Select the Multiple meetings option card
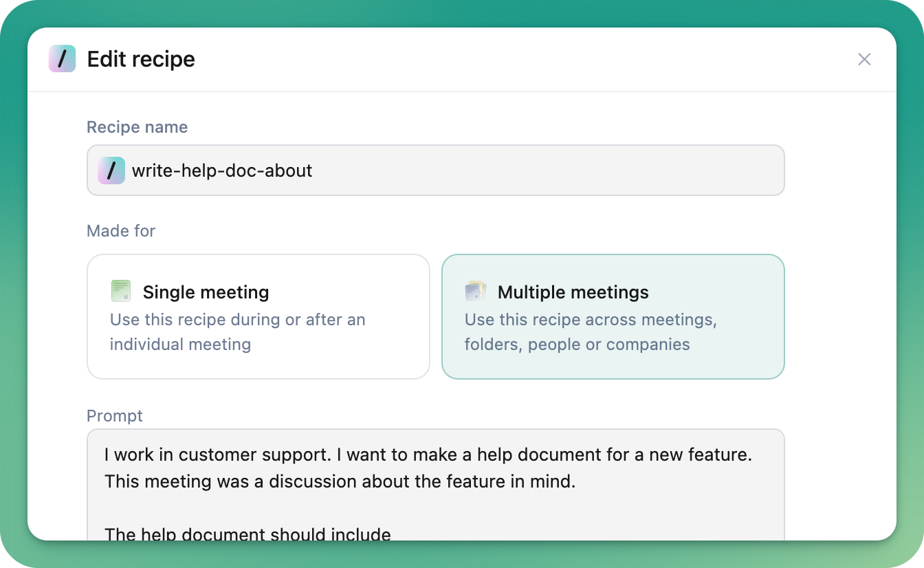This screenshot has height=568, width=924. tap(613, 317)
